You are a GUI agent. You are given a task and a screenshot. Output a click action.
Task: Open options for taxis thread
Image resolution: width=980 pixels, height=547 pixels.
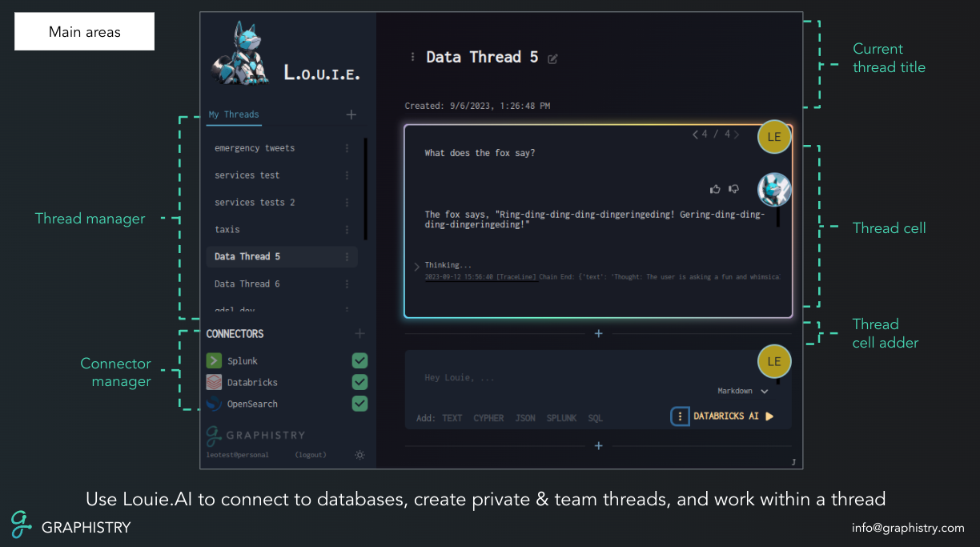click(x=347, y=230)
